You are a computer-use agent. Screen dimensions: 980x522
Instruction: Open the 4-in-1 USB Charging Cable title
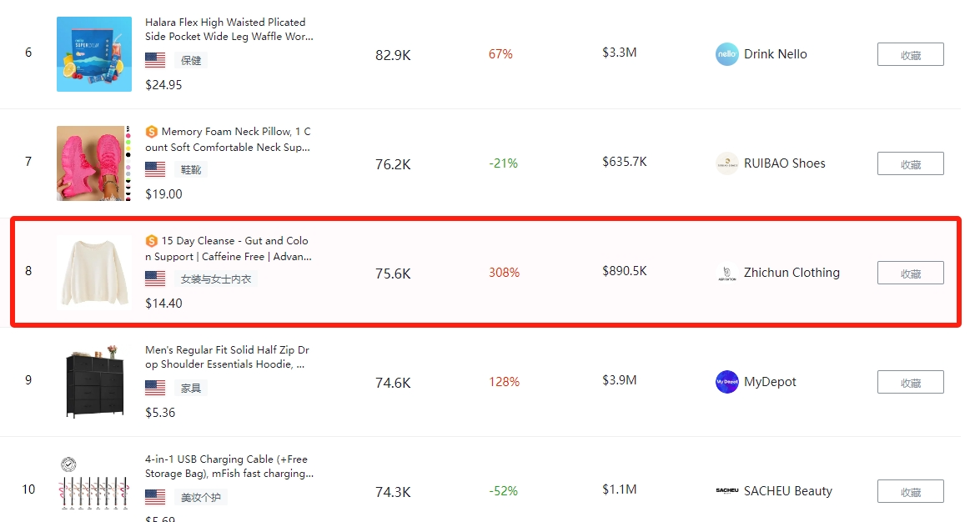click(228, 466)
